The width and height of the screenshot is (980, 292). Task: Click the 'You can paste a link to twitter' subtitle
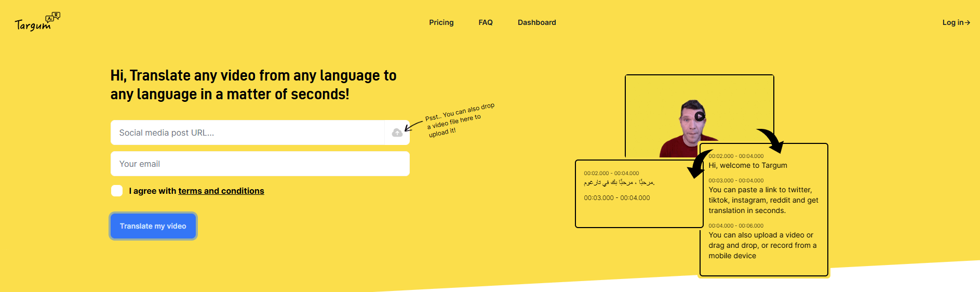(763, 200)
